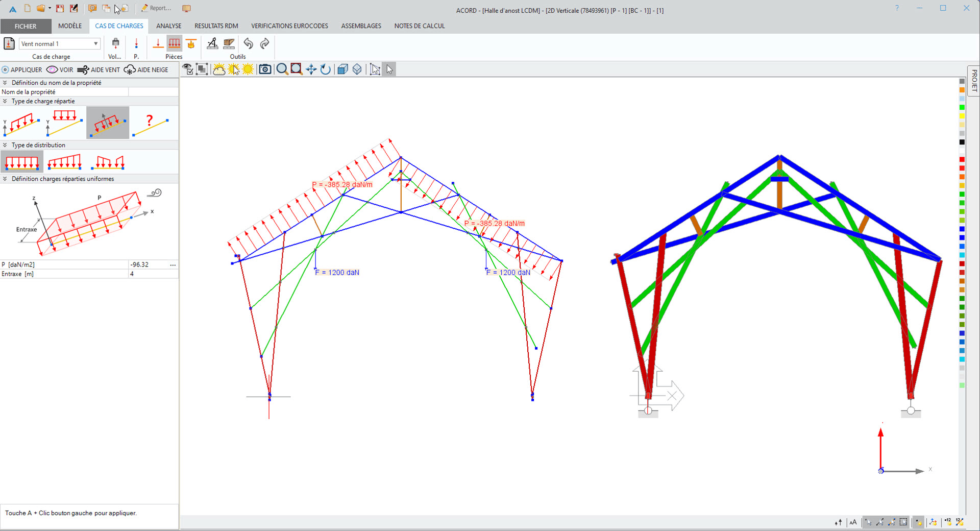The image size is (980, 531).
Task: Switch to the ANALYSE tab
Action: (169, 26)
